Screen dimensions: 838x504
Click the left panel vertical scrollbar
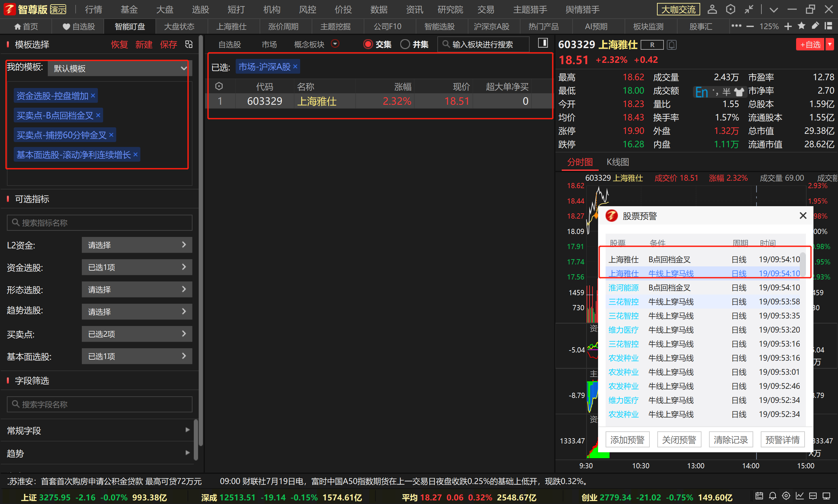(201, 241)
